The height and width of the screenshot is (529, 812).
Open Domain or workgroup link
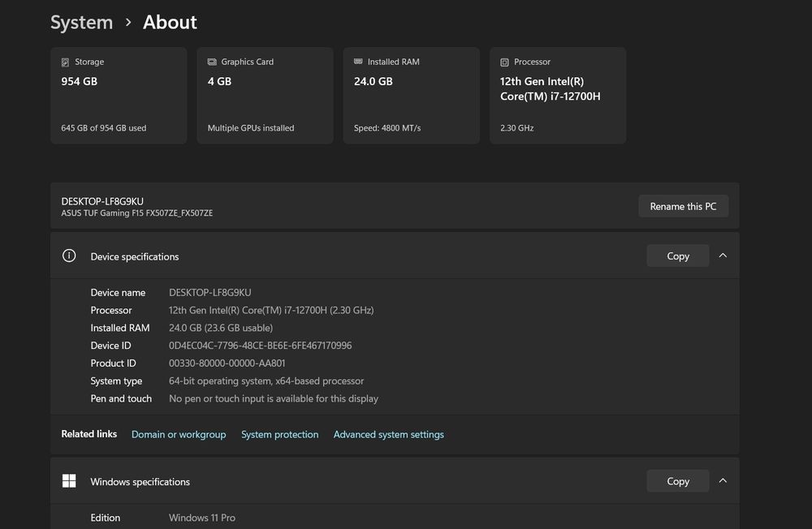click(179, 435)
